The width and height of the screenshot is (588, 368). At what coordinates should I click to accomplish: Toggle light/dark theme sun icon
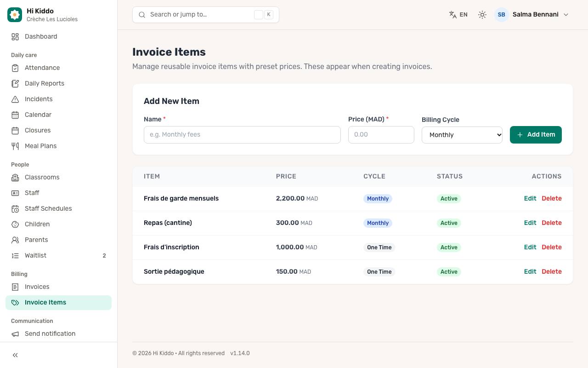pyautogui.click(x=482, y=15)
